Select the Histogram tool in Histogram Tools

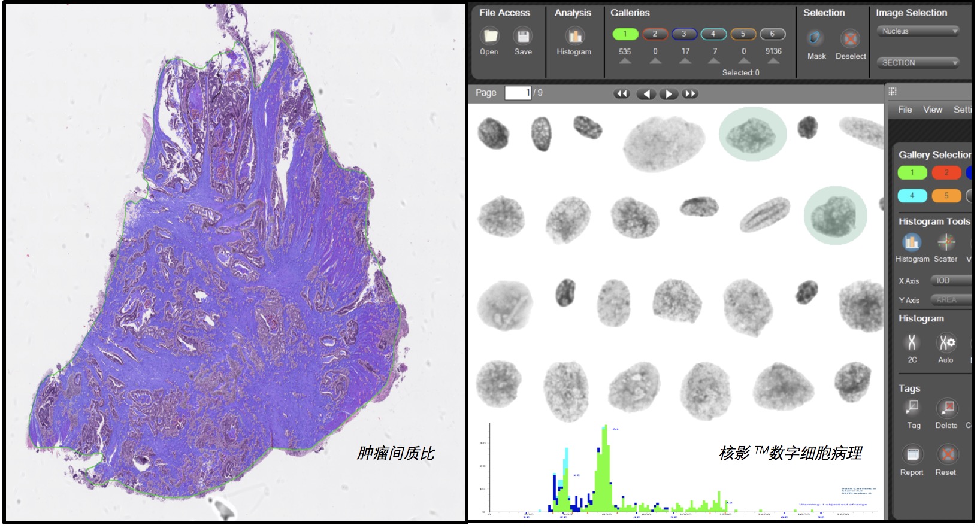point(912,242)
